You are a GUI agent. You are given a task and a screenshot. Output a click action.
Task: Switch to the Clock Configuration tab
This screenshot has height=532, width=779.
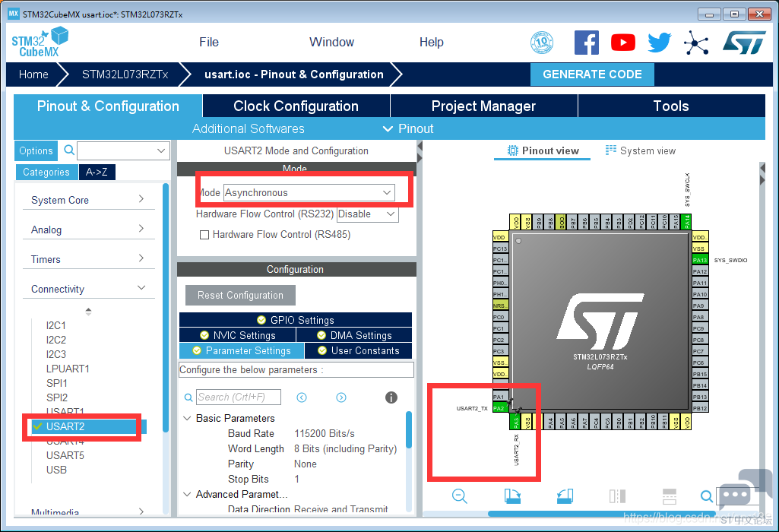[x=296, y=106]
